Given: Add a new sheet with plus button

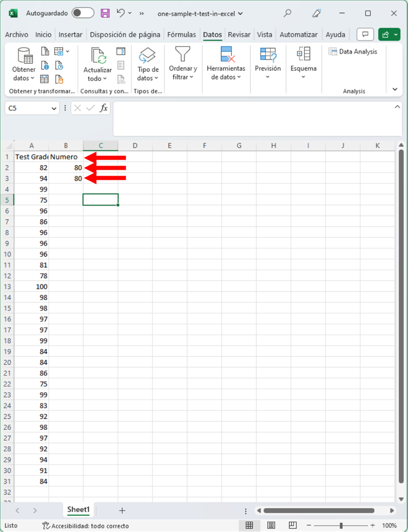Looking at the screenshot, I should (122, 510).
